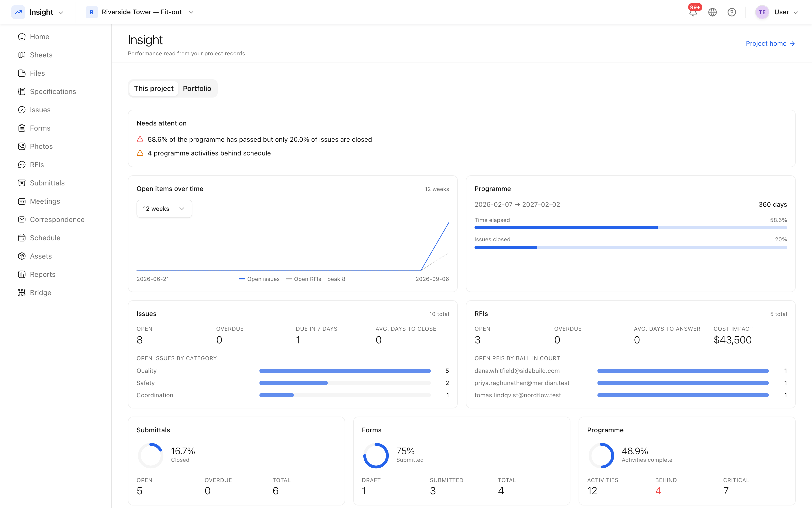Viewport: 812px width, 508px height.
Task: Click dana.whitfield@sidabuild.com ball in court row
Action: (631, 371)
